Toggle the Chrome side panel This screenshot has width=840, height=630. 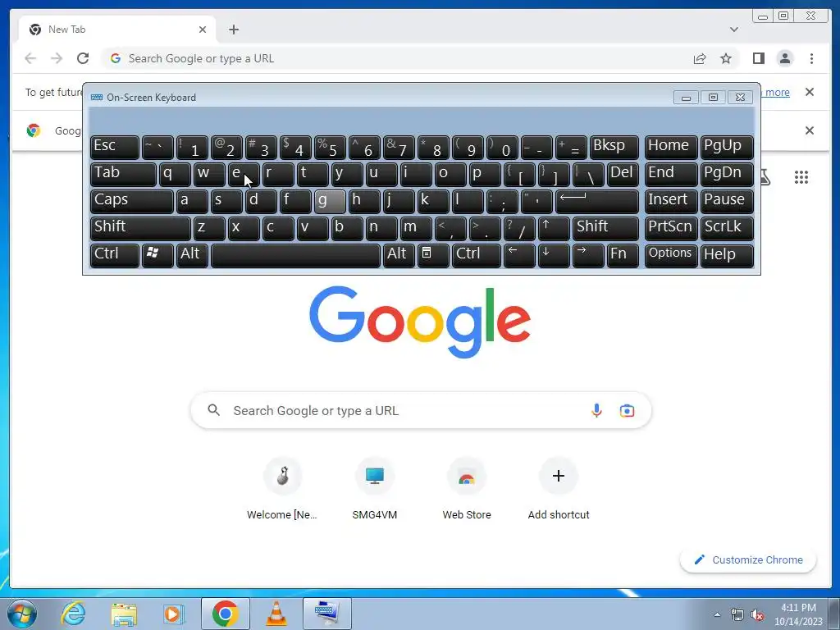point(758,58)
